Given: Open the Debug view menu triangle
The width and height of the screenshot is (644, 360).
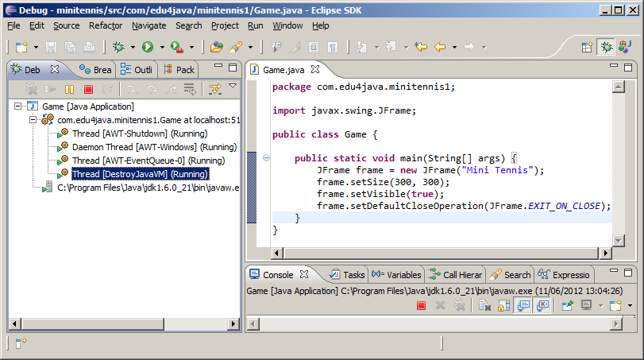Looking at the screenshot, I should click(x=233, y=86).
